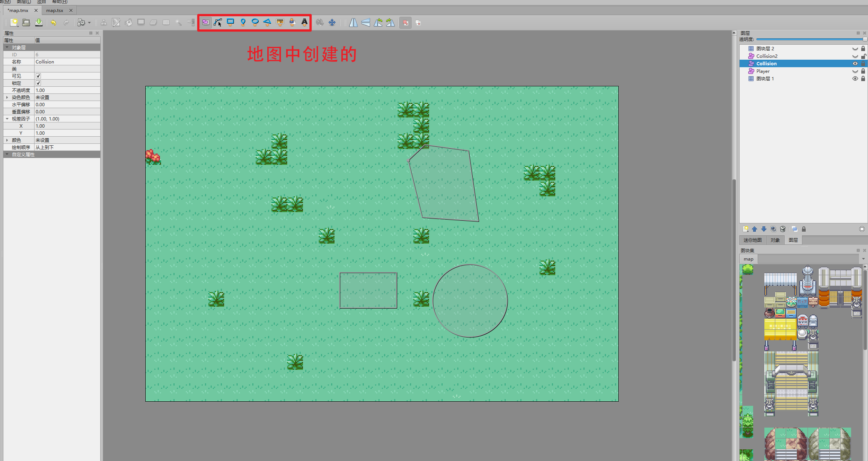Select the Insert Text tool
868x461 pixels.
tap(304, 23)
